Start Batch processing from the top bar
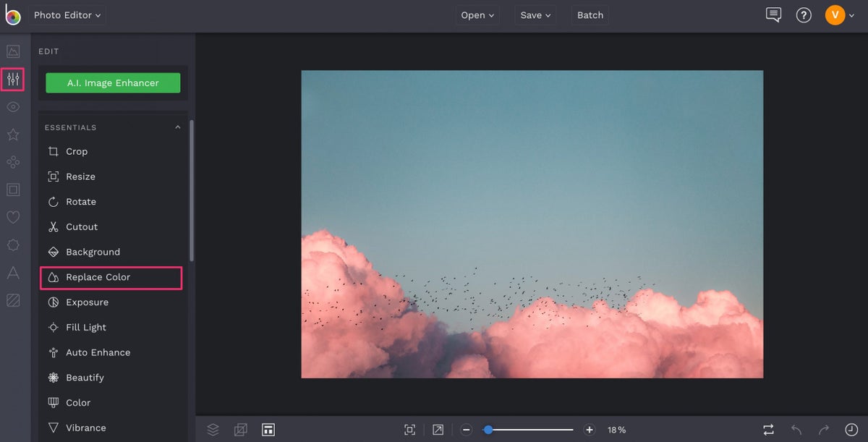The width and height of the screenshot is (868, 442). 590,14
